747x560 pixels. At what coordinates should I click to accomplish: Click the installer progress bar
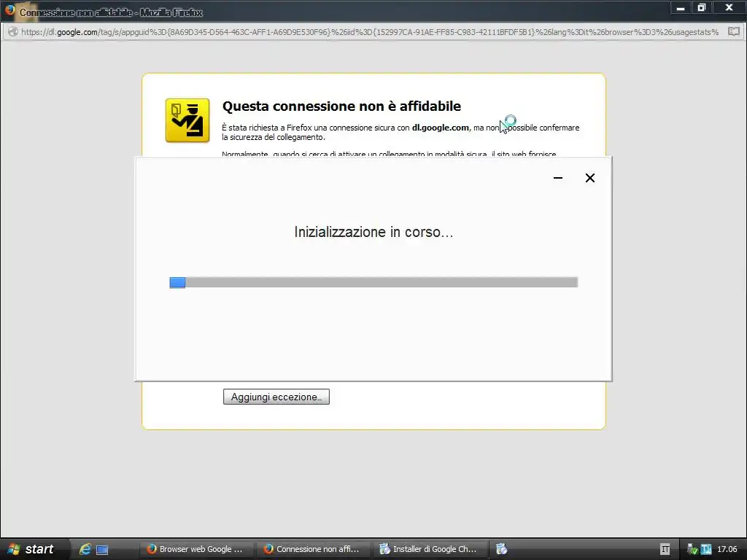[373, 282]
